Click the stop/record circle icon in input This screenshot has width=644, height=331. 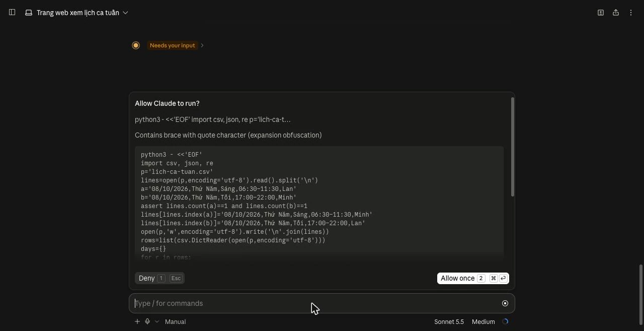point(505,303)
